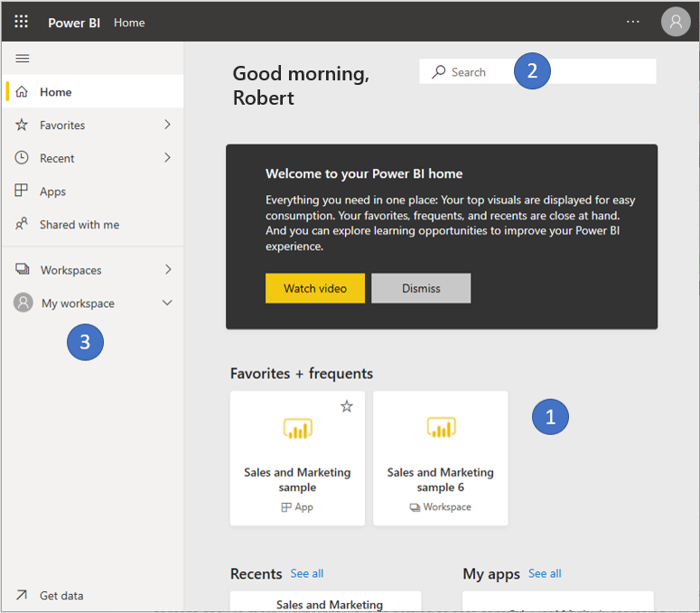Click the Workspaces icon in sidebar
Screen dimensions: 700x613
click(x=23, y=269)
